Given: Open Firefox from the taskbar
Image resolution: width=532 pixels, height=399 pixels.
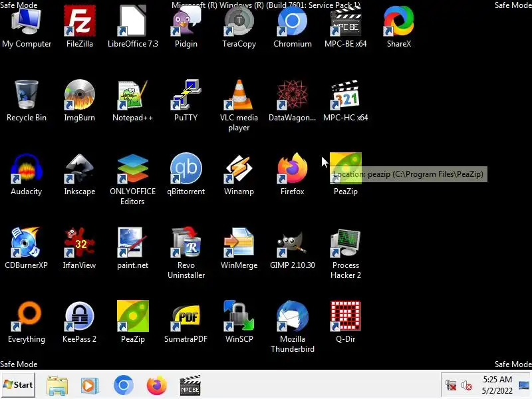Looking at the screenshot, I should (157, 385).
